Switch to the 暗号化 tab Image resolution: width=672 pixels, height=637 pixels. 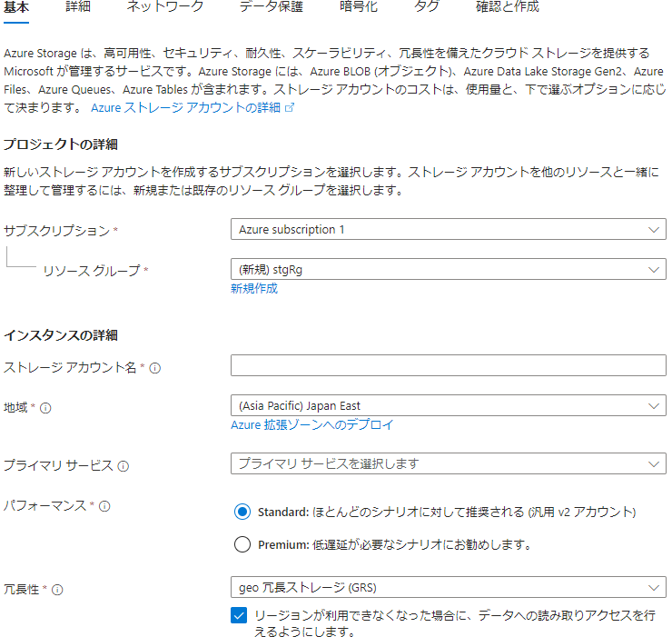(359, 7)
